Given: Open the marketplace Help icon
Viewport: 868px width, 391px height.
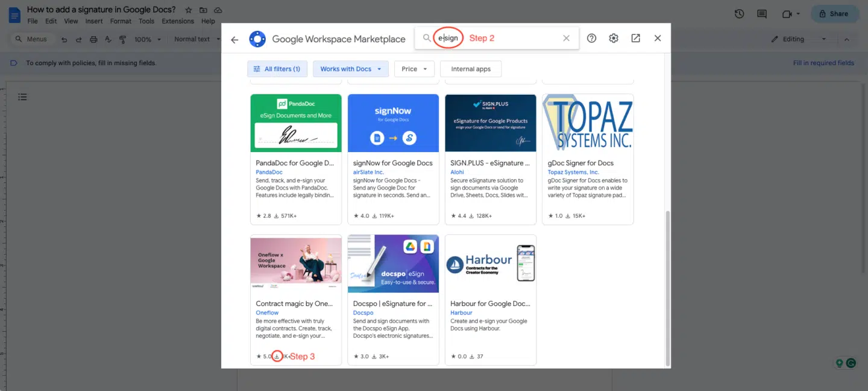Looking at the screenshot, I should coord(591,38).
